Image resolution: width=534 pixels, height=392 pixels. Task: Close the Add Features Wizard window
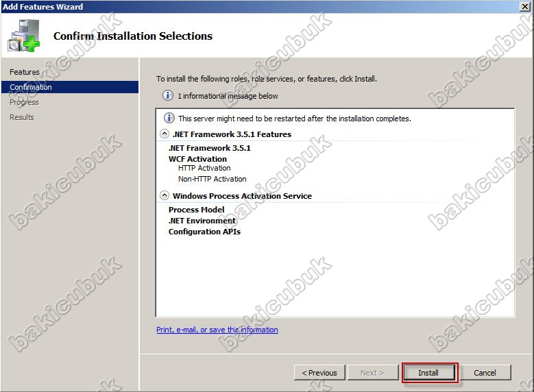coord(525,6)
